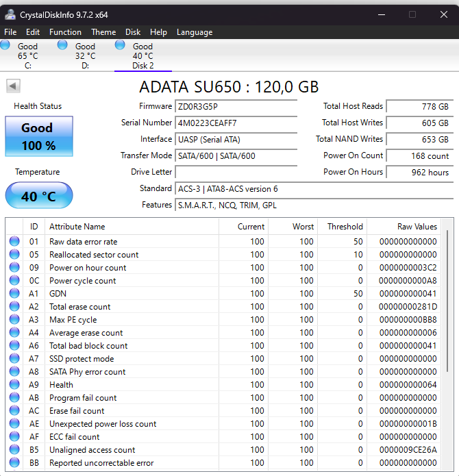Select the C: drive status orb

(x=5, y=45)
